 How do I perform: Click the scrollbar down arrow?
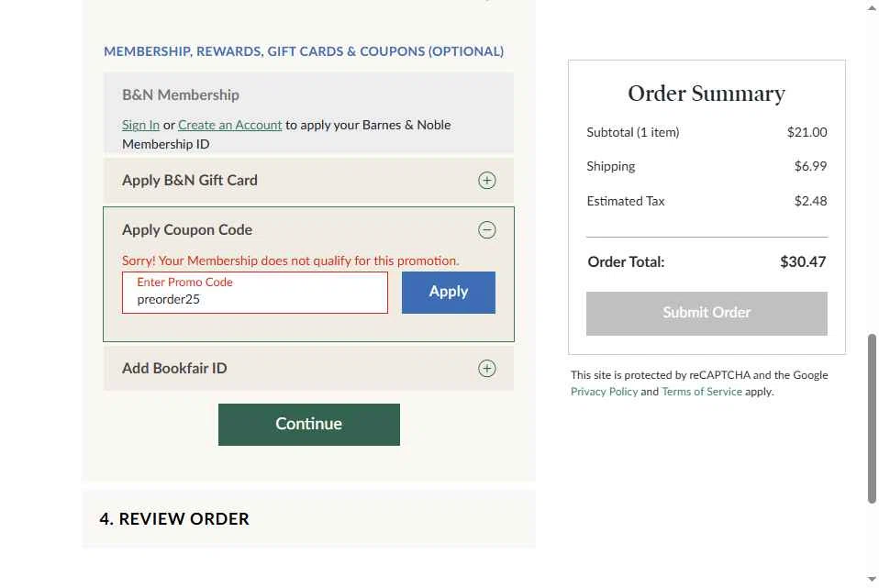point(872,580)
